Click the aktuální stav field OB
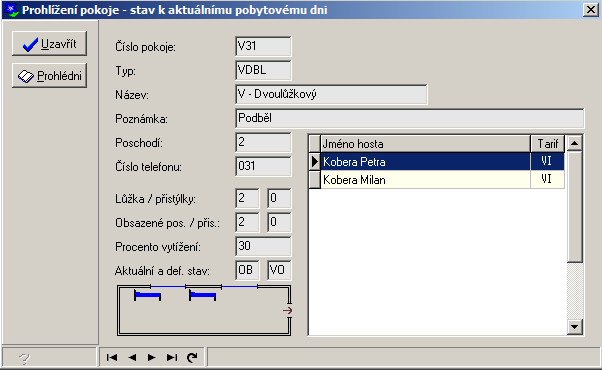602x370 pixels. tap(247, 270)
